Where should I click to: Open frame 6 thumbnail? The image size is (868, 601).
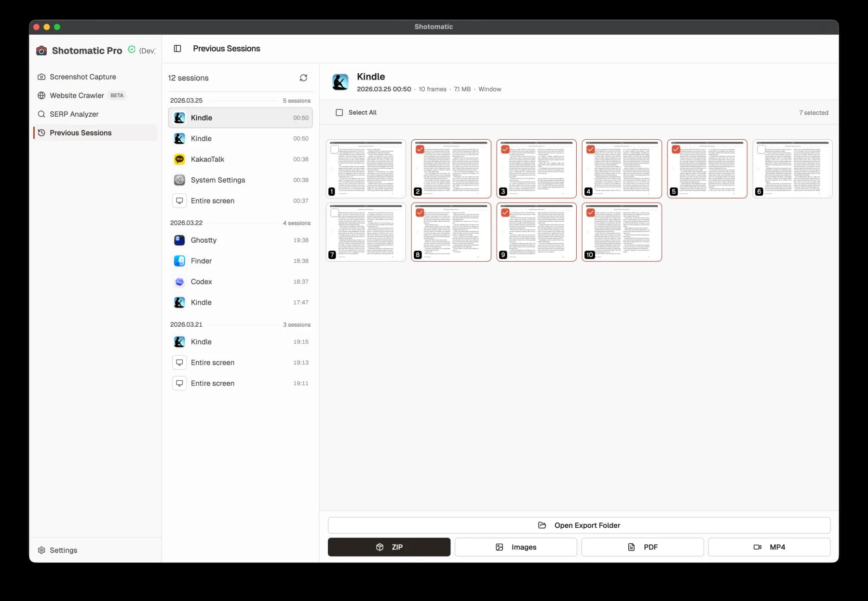coord(792,169)
